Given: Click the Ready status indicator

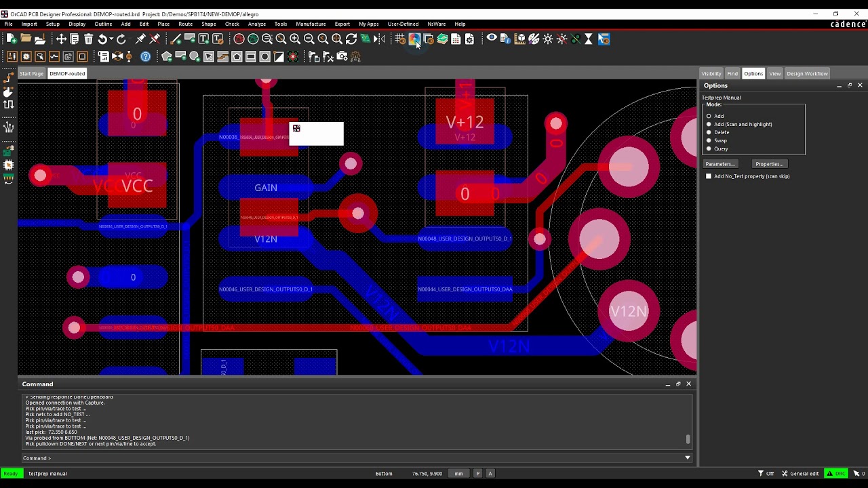Looking at the screenshot, I should [10, 473].
